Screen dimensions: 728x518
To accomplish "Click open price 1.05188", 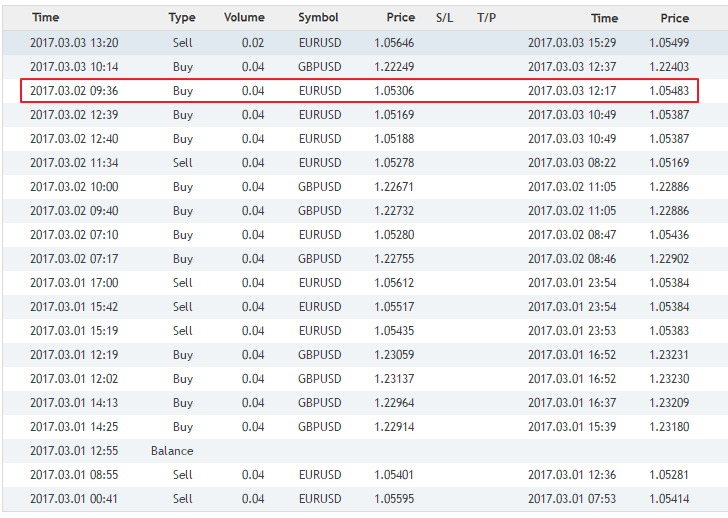I will tap(394, 139).
